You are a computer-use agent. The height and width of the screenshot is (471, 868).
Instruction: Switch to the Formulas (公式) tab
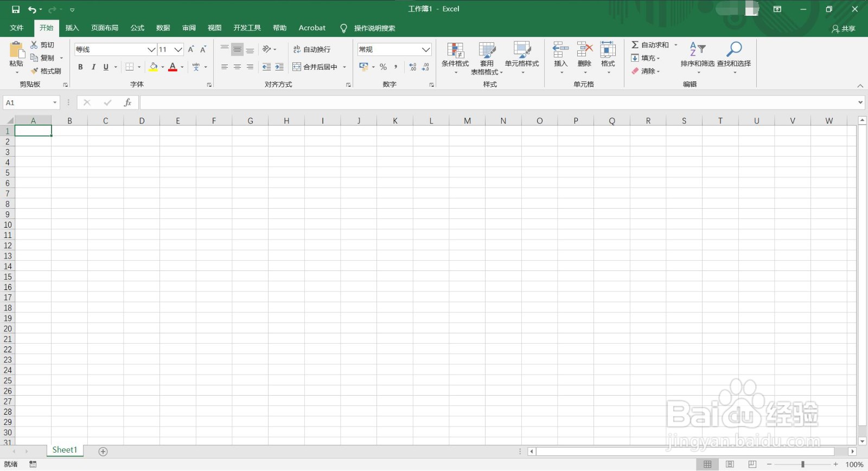(137, 28)
